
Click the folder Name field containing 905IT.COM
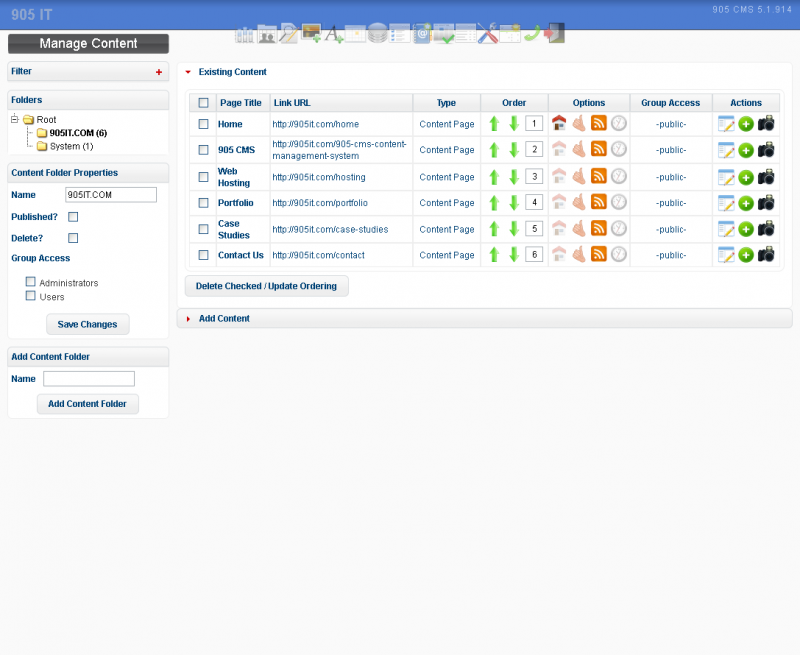pos(111,194)
